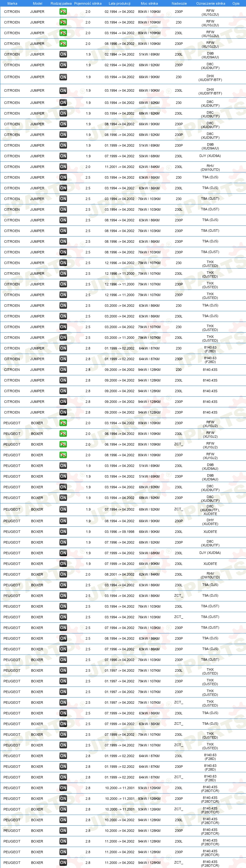The height and width of the screenshot is (868, 246).
Task: Click ON icon in Citroen DHX 230L row
Action: tap(63, 91)
